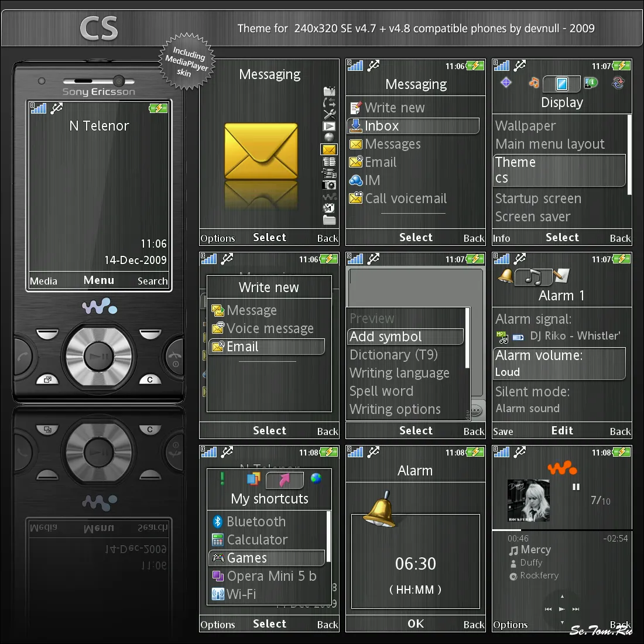The height and width of the screenshot is (644, 644).
Task: Open the film and music Media icon in sidebar
Action: (329, 173)
